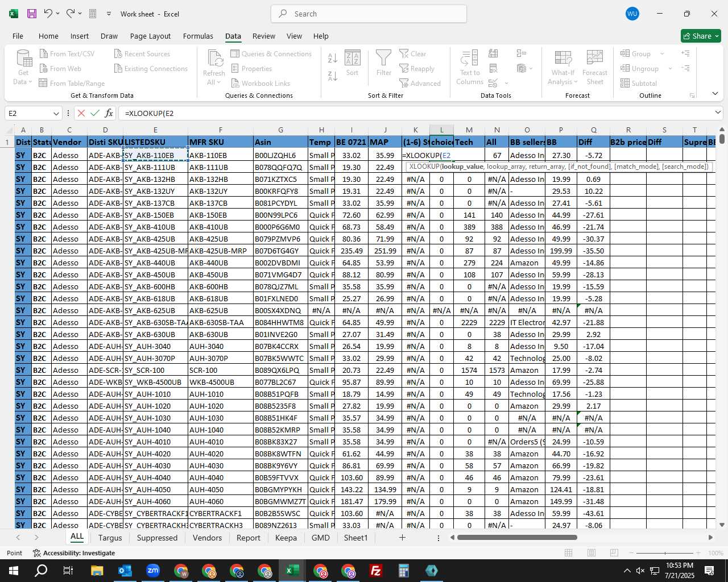Launch Text to Columns wizard
Screen dimensions: 728x582
tap(470, 67)
